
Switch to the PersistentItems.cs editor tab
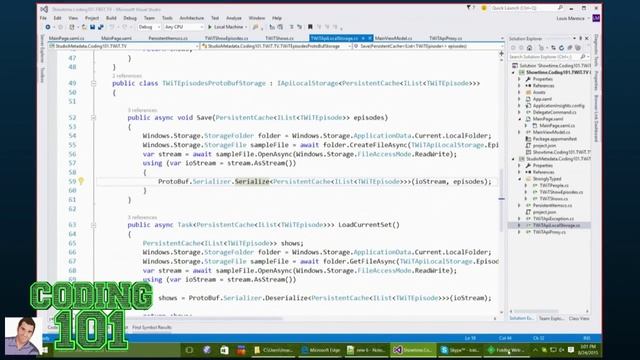pyautogui.click(x=168, y=38)
